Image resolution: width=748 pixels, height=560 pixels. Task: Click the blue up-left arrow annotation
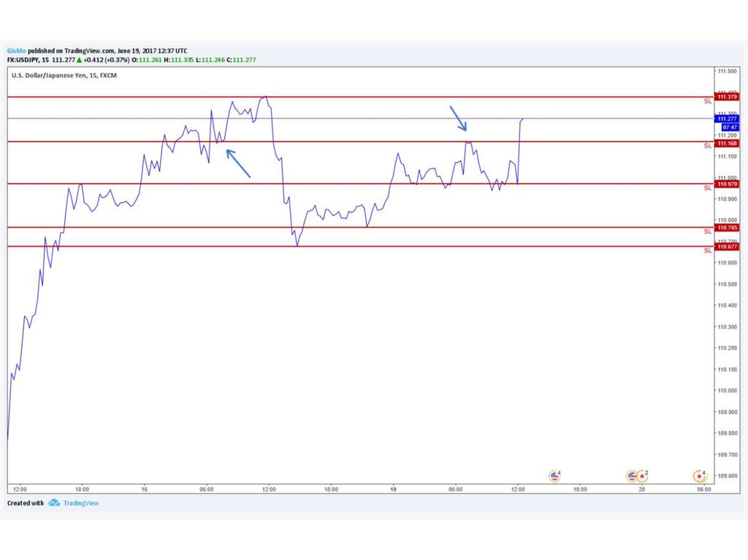pyautogui.click(x=238, y=164)
